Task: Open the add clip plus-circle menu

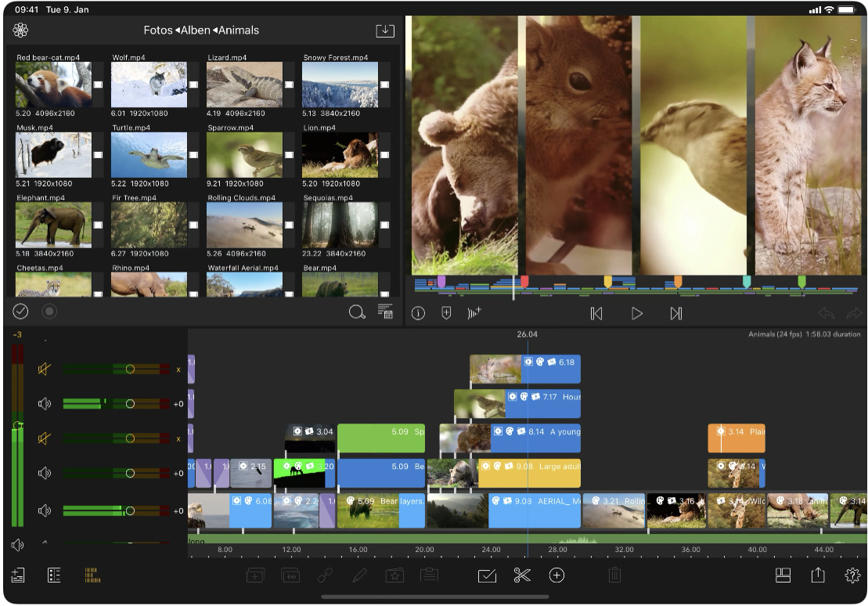Action: click(x=556, y=575)
